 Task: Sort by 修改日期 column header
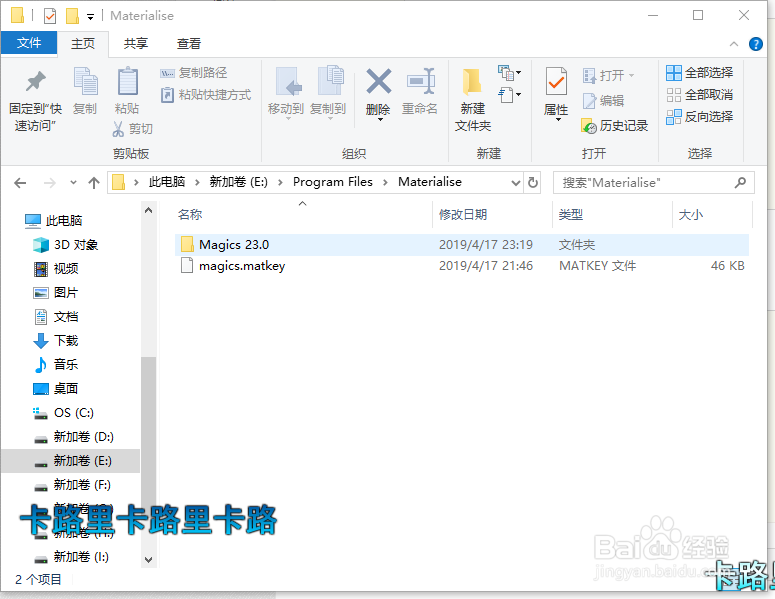[x=463, y=214]
